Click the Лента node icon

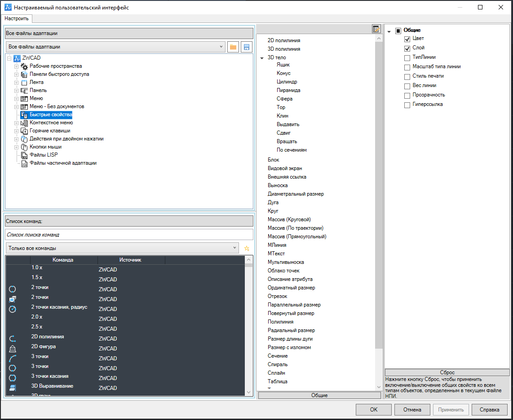[24, 83]
